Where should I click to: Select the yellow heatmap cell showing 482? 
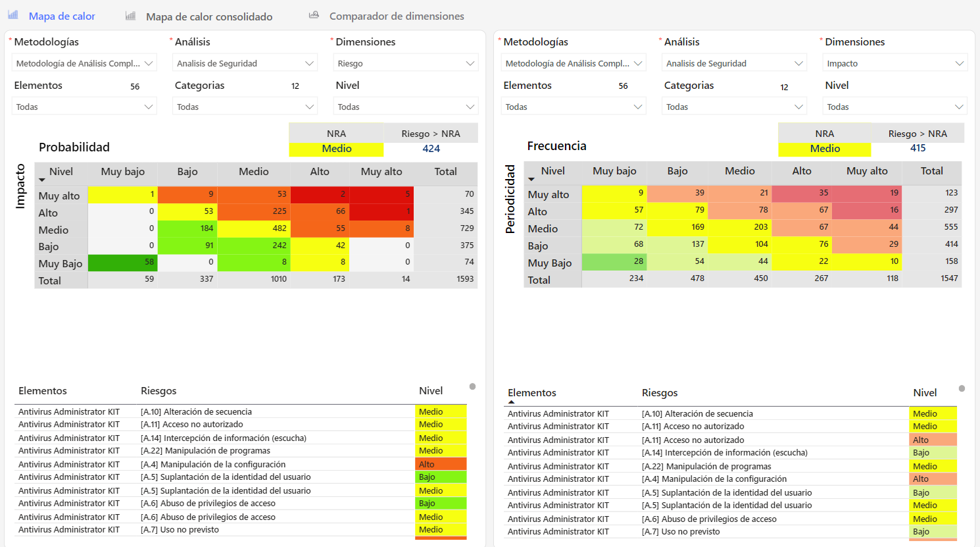(254, 228)
